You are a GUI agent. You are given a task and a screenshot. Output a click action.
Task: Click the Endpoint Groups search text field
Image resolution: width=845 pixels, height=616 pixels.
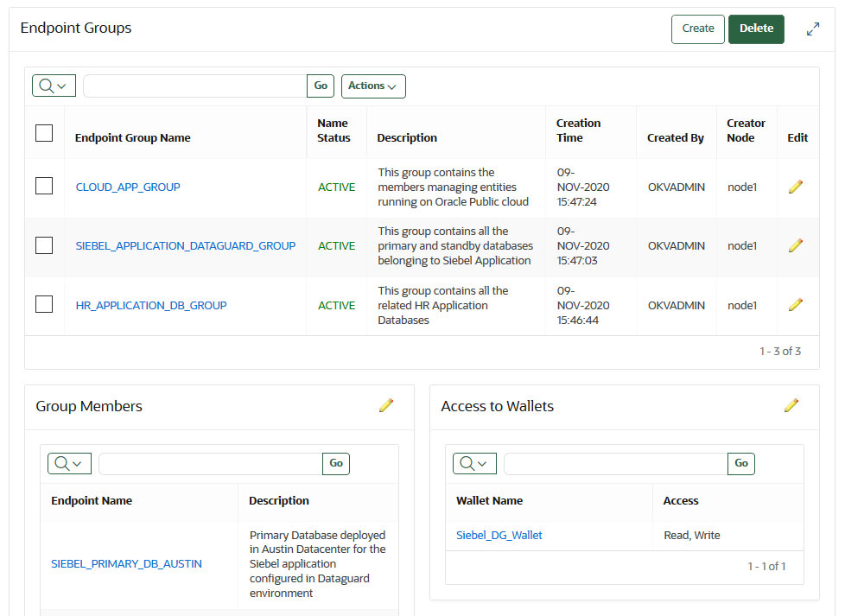click(194, 86)
